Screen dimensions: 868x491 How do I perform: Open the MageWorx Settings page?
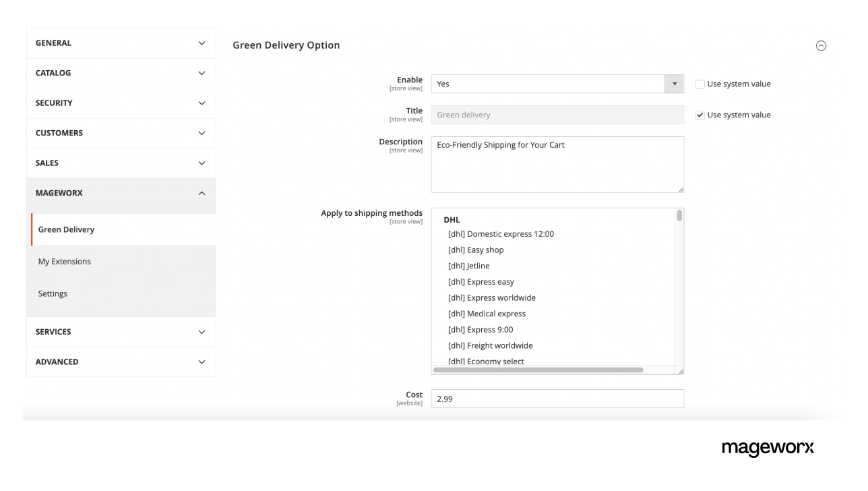pyautogui.click(x=53, y=293)
